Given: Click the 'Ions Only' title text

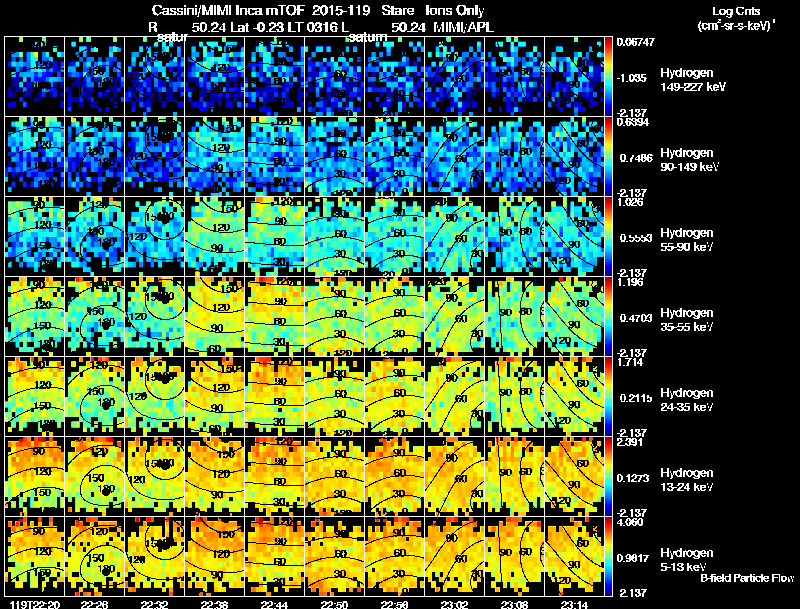Looking at the screenshot, I should (x=455, y=10).
